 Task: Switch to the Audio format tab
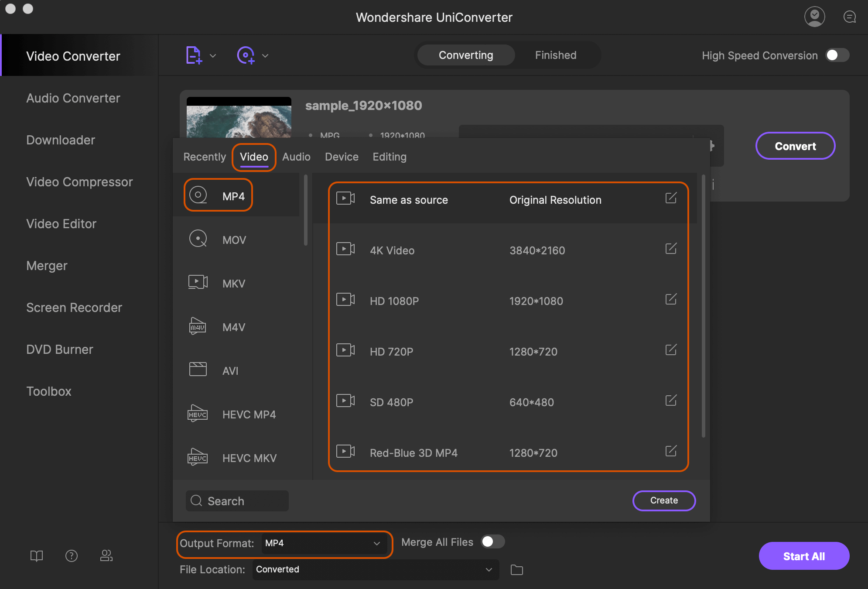point(297,157)
